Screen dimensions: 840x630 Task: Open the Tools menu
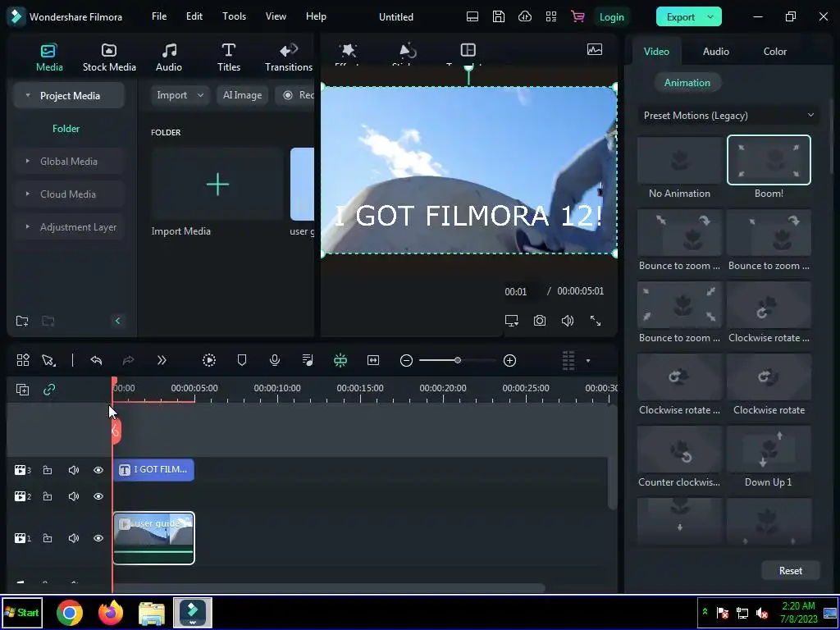pyautogui.click(x=234, y=16)
